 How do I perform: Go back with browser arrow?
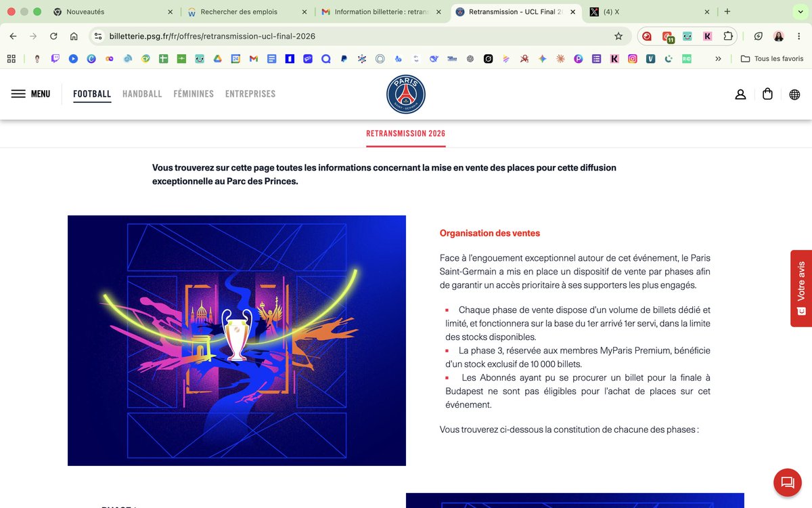coord(13,36)
